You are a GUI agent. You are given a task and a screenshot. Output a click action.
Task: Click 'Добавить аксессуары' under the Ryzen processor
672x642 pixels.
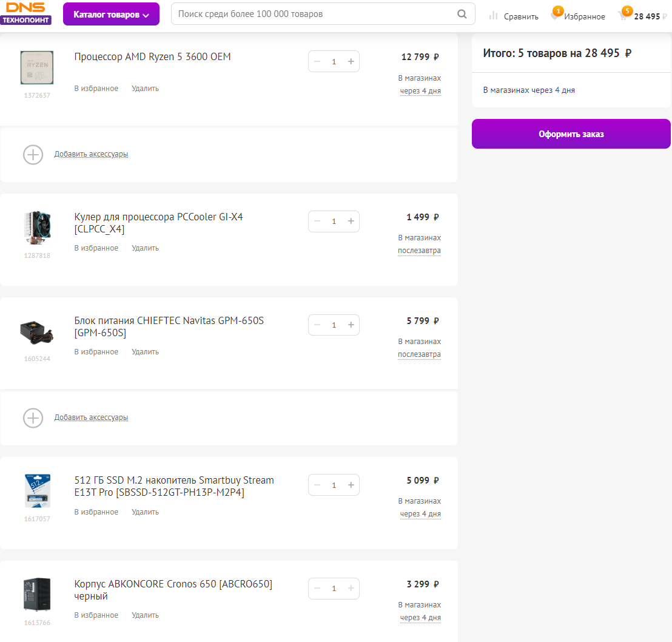(91, 154)
